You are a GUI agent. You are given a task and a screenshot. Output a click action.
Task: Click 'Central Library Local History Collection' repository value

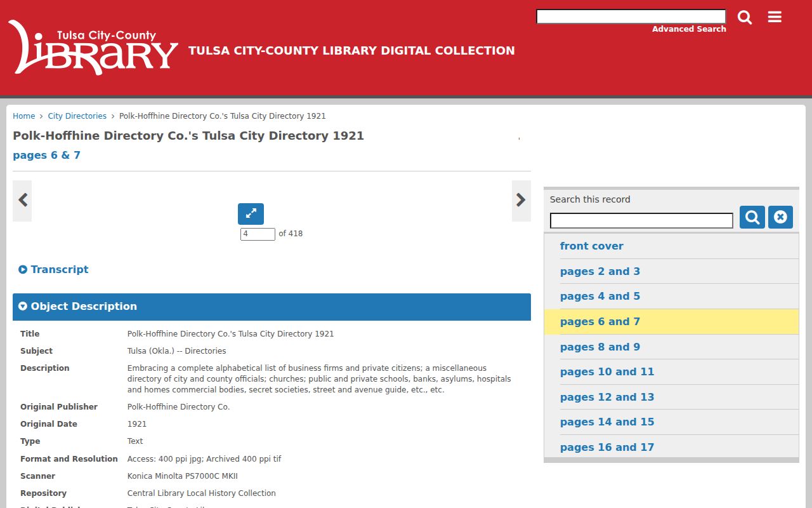pyautogui.click(x=202, y=493)
